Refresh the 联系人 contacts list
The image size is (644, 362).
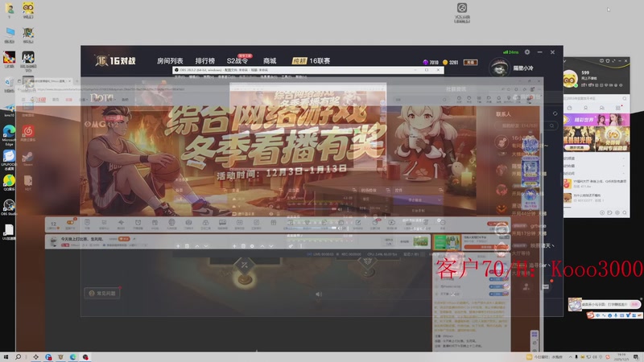(555, 113)
